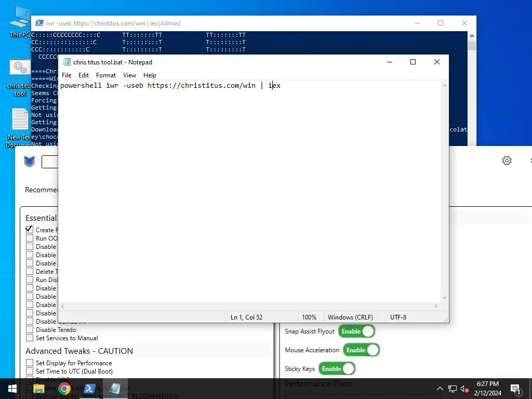Screen dimensions: 532x399
Task: Select the chris titus tool desktop icon
Action: pyautogui.click(x=20, y=78)
